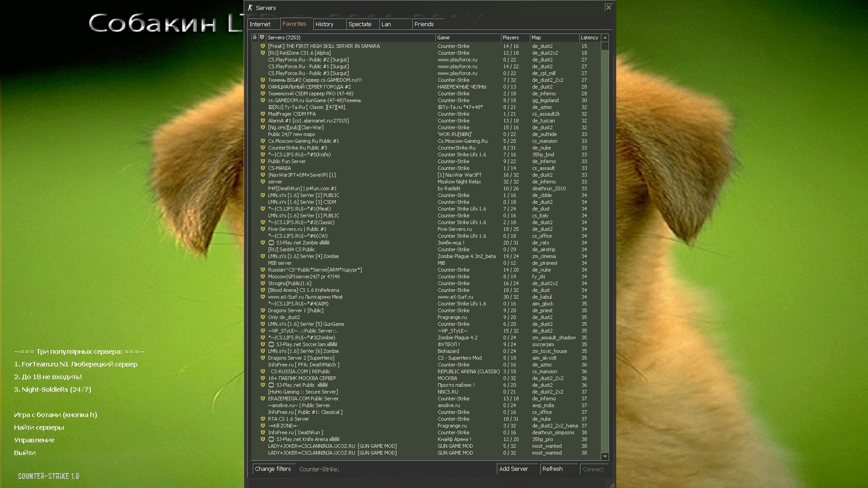This screenshot has height=488, width=868.
Task: Click shield icon of Cs.Moscow-Gaming.Ru Public #1
Action: (263, 141)
